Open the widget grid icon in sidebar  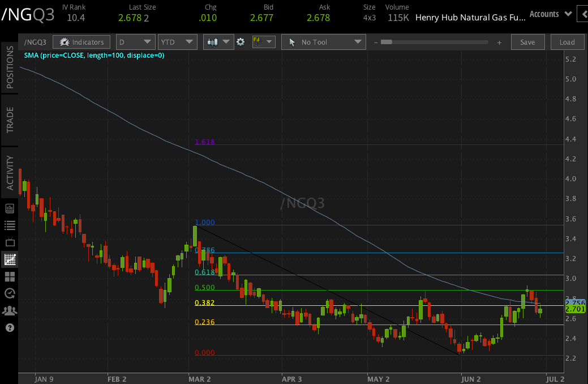tap(9, 276)
